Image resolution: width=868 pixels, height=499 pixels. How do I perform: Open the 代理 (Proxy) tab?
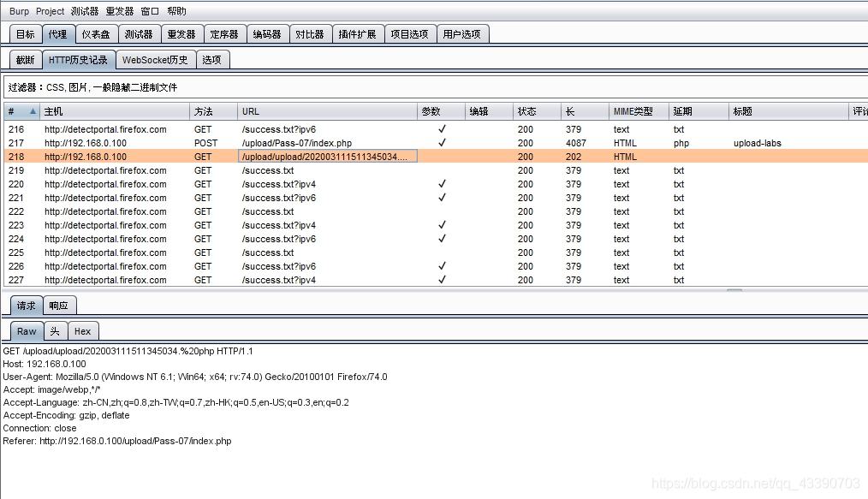(x=57, y=34)
